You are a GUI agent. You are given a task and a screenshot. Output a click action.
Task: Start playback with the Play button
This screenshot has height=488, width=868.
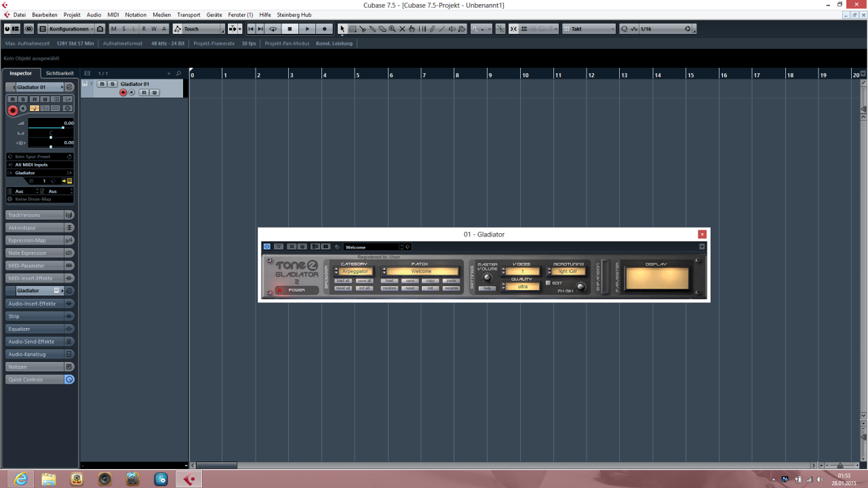coord(307,29)
